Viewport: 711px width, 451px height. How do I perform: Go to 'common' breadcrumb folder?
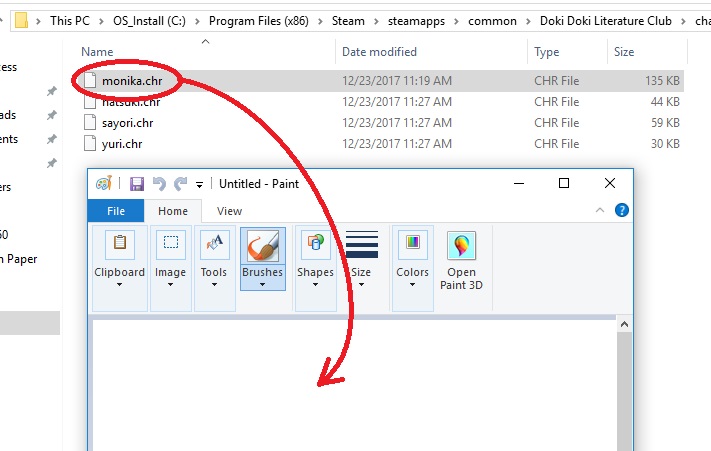[492, 21]
